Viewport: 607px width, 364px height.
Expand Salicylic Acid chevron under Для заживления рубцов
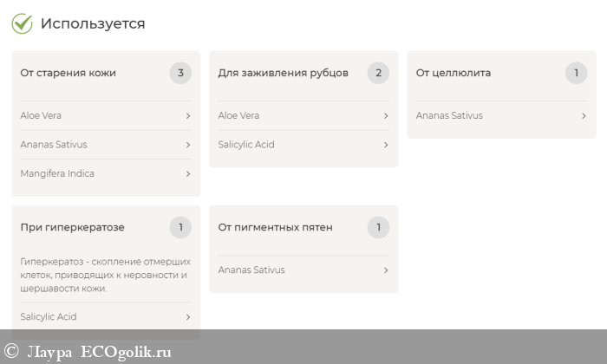[385, 145]
